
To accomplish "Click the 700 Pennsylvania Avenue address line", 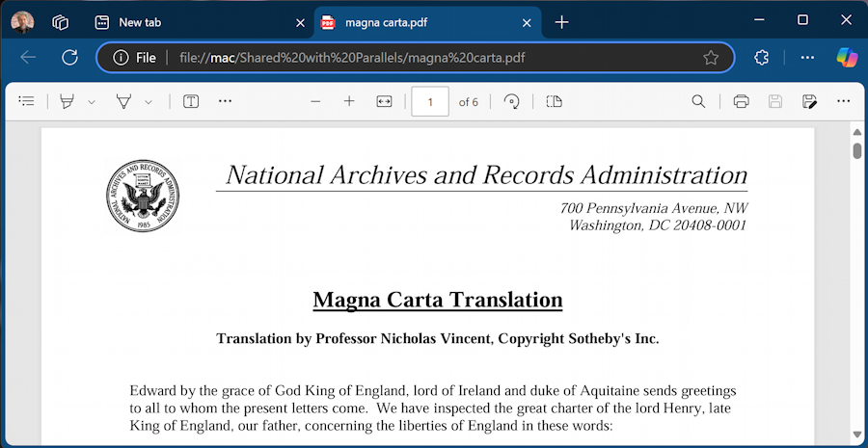I will 654,208.
